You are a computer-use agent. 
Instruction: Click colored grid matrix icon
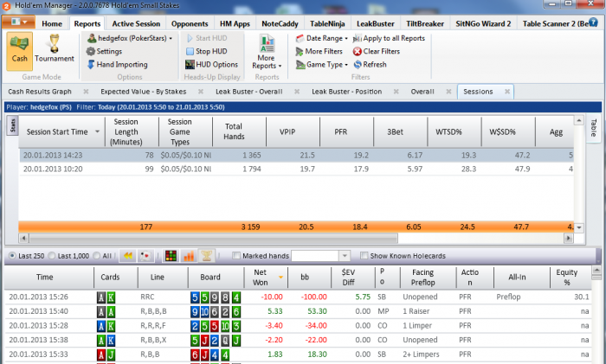(171, 256)
